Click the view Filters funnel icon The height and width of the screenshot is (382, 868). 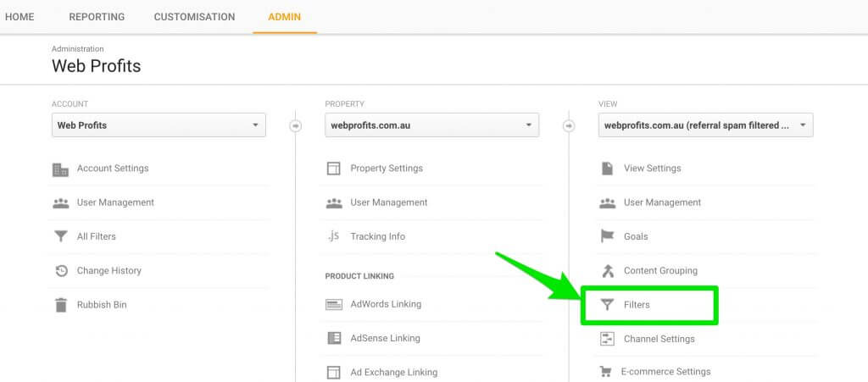point(607,305)
